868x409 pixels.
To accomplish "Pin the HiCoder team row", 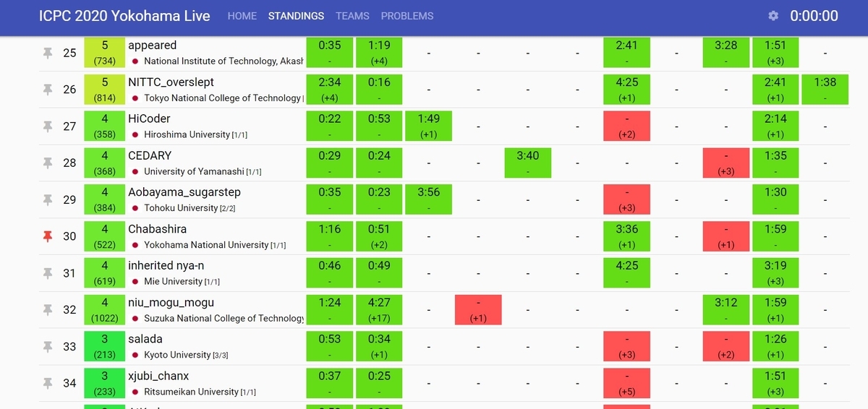I will (48, 126).
